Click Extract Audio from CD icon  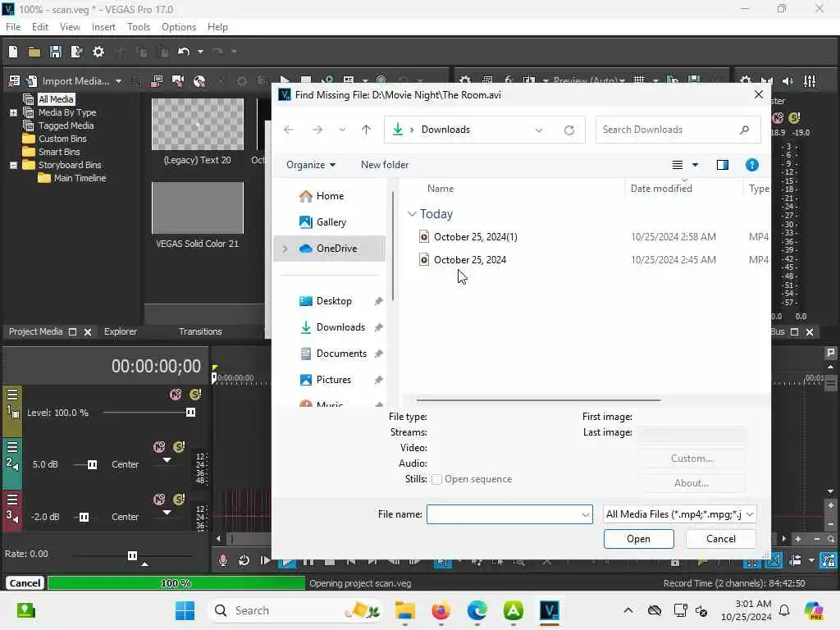199,81
